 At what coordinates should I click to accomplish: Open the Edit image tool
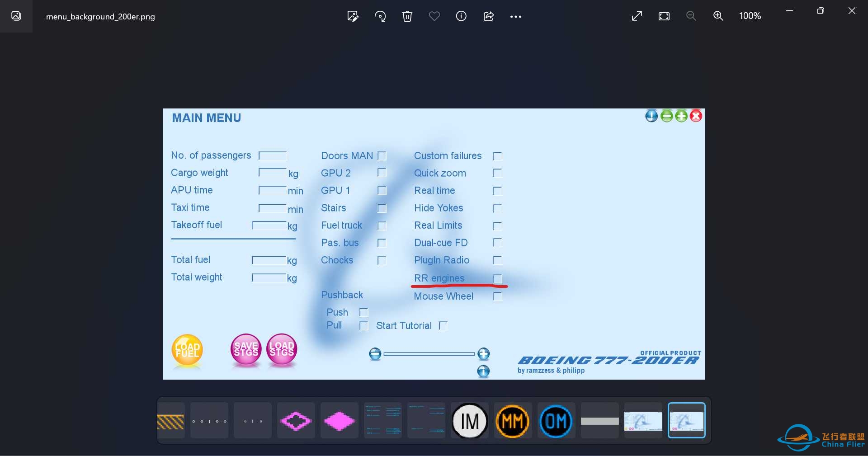pyautogui.click(x=353, y=16)
